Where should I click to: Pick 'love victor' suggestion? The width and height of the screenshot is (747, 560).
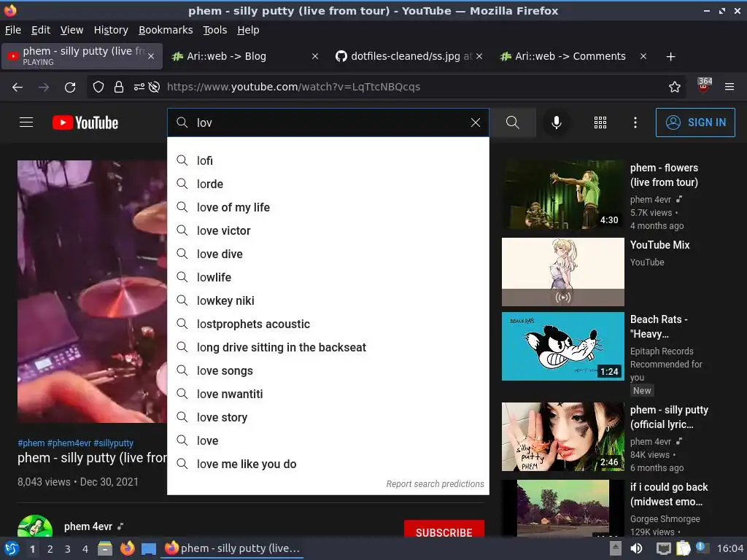[328, 230]
